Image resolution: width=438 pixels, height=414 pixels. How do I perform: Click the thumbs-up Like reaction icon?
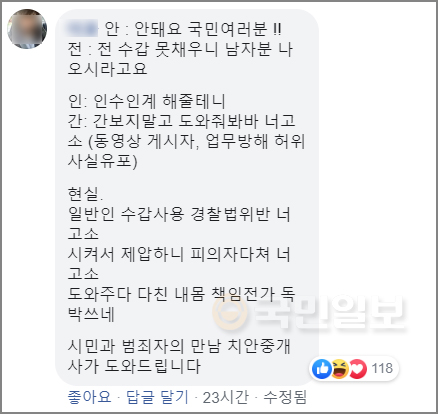coord(322,369)
